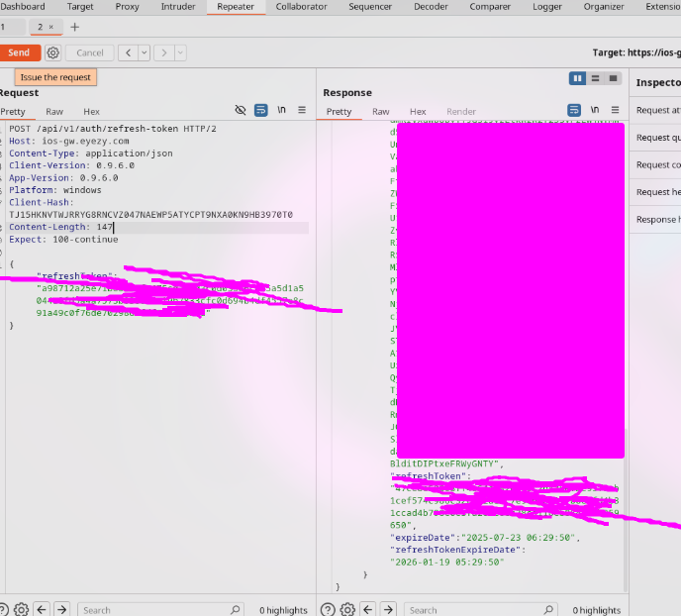Select Repeater request tab 2
The image size is (681, 616).
(x=41, y=27)
